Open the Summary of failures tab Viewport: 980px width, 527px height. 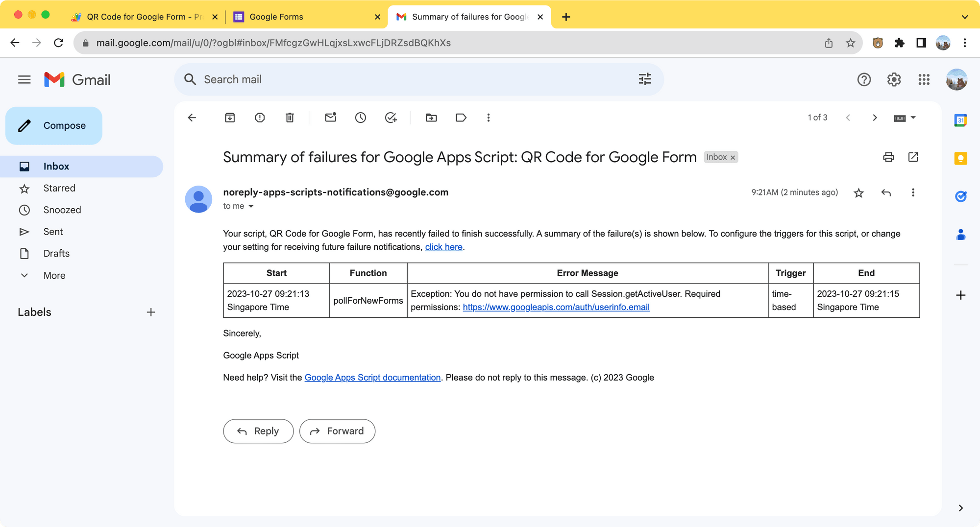465,16
